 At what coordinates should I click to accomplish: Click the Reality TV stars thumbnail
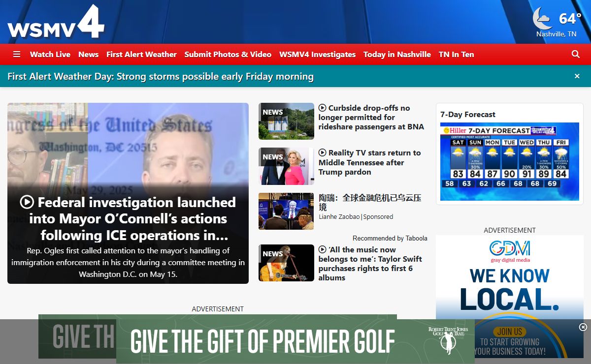click(x=286, y=166)
